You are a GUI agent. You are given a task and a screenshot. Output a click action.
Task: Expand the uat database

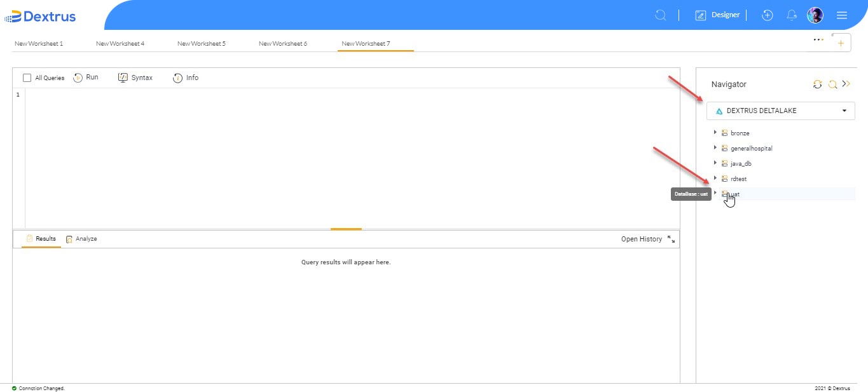pos(715,193)
